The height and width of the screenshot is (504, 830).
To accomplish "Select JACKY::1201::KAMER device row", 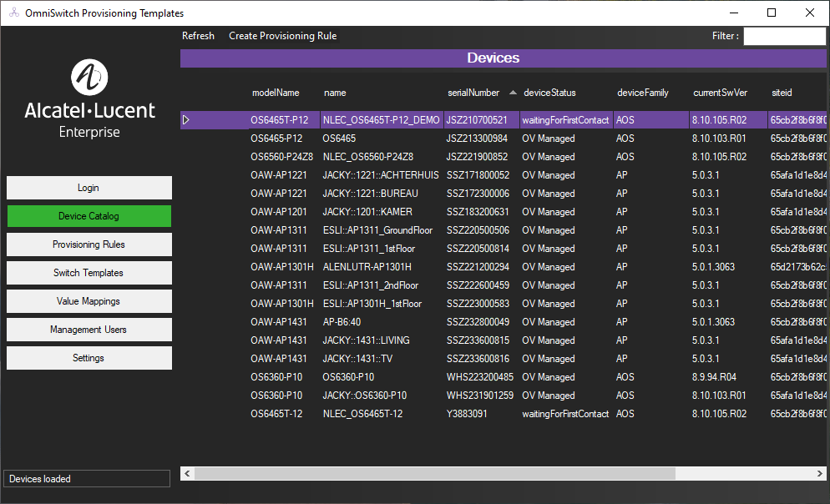I will point(503,212).
